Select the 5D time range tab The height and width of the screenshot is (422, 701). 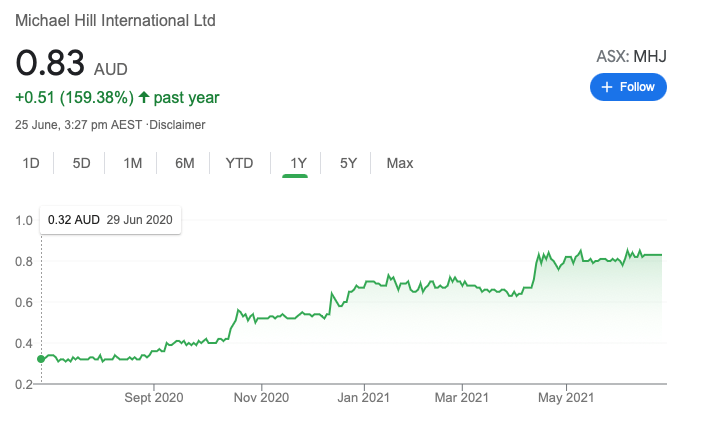pyautogui.click(x=82, y=163)
